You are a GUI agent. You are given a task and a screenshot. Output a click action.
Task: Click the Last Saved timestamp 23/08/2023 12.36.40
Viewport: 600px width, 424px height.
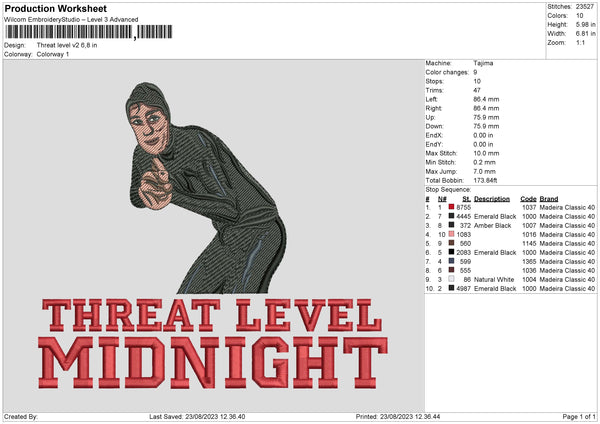pos(215,416)
